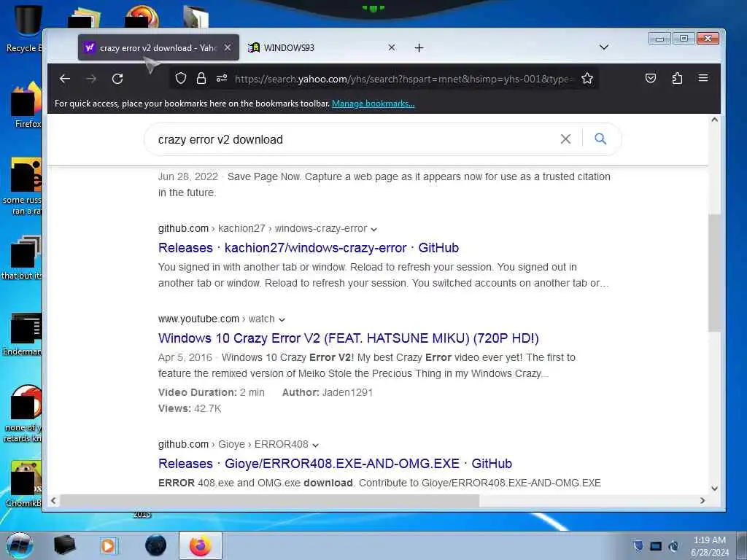Screen dimensions: 747x560
Task: Click the horizontal scrollbar right arrow
Action: click(703, 500)
